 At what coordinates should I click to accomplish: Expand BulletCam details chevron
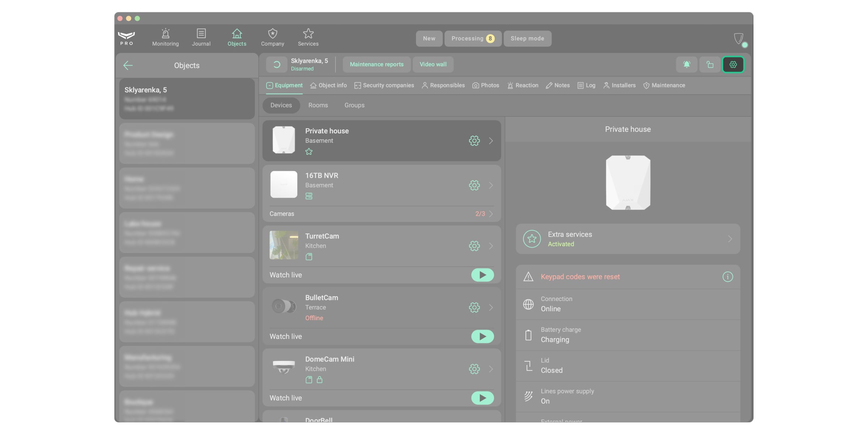pyautogui.click(x=491, y=308)
